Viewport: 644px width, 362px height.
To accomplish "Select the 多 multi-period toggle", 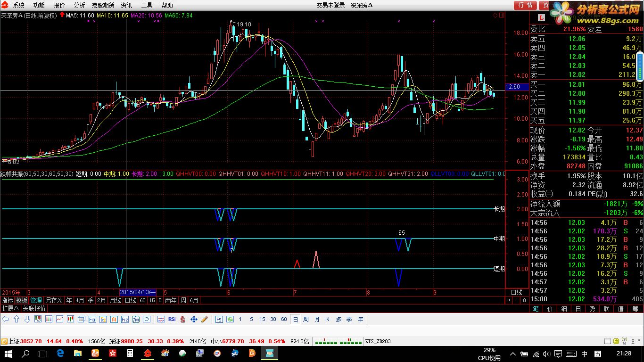I will tap(339, 319).
